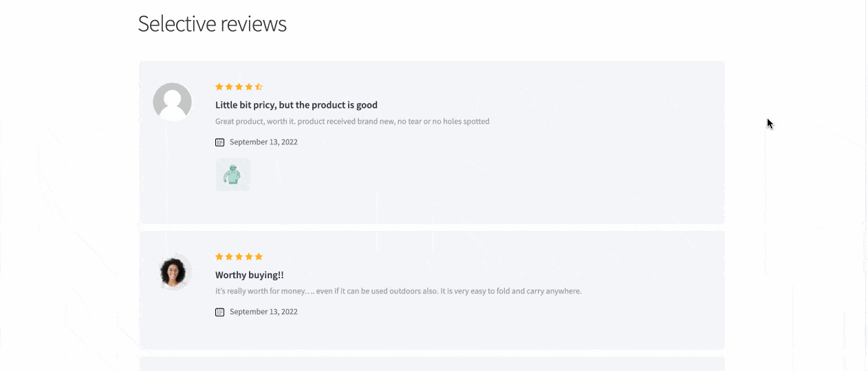Click the gray placeholder user avatar

pos(172,102)
